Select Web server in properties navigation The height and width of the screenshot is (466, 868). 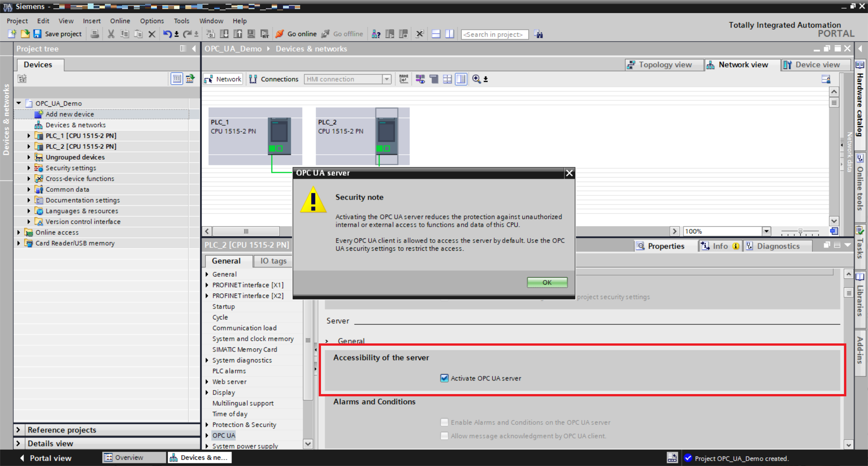point(229,382)
